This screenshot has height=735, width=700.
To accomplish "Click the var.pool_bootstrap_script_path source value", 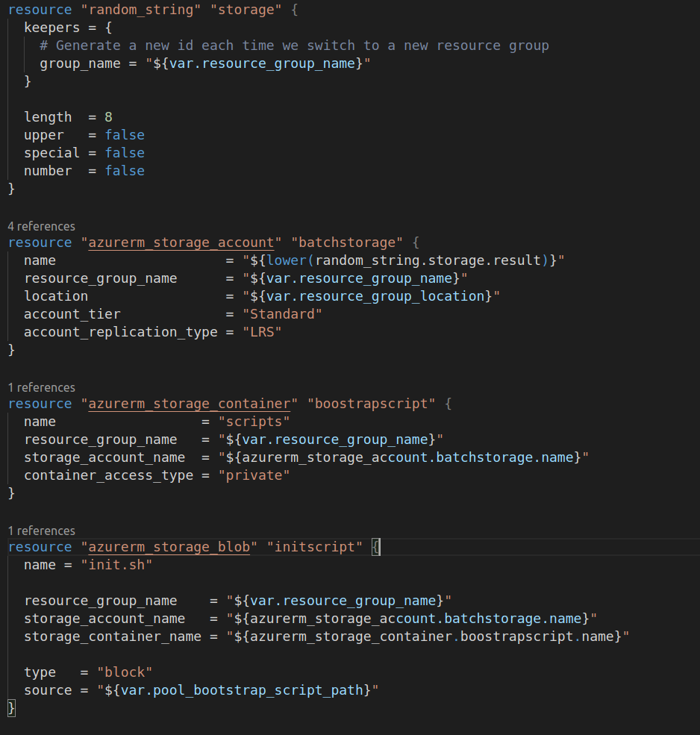I will [x=237, y=690].
